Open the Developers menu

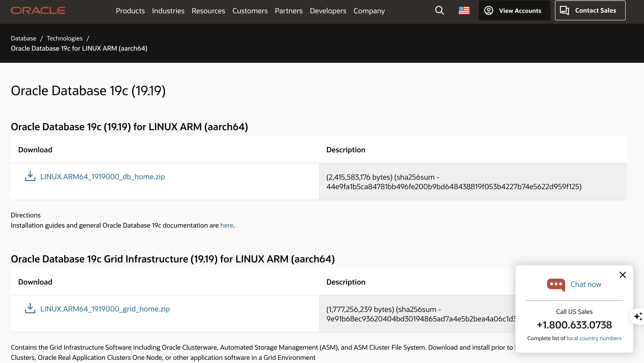[x=328, y=11]
